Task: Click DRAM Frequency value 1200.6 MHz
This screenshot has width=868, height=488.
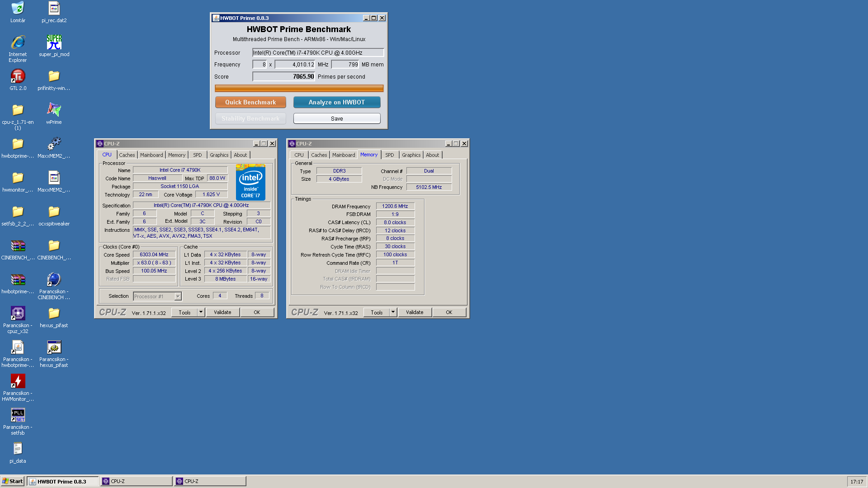Action: click(395, 206)
